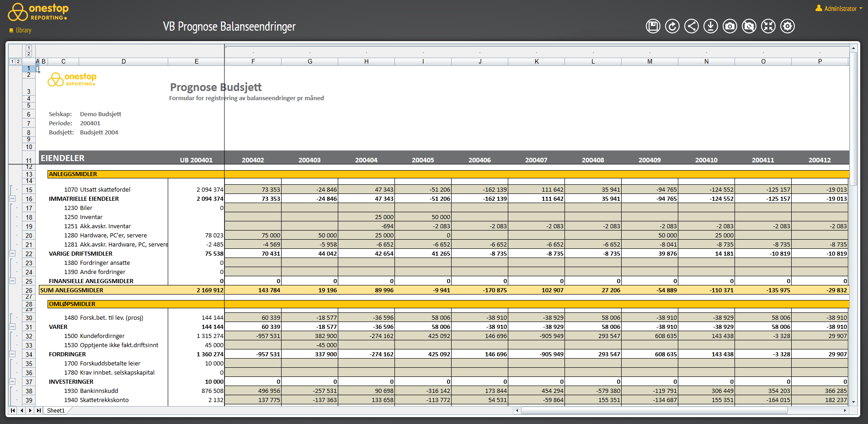Select the Sheet1 tab
Viewport: 868px width, 424px height.
pos(56,410)
